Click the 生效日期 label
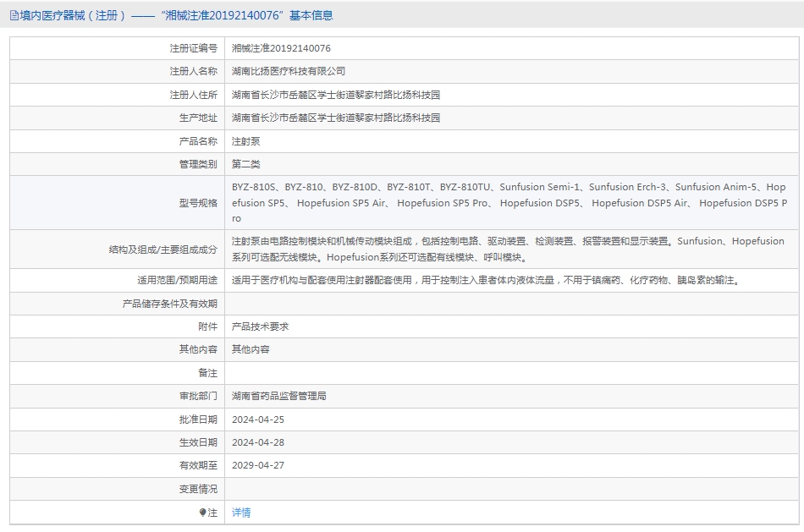The height and width of the screenshot is (532, 804). pyautogui.click(x=198, y=442)
